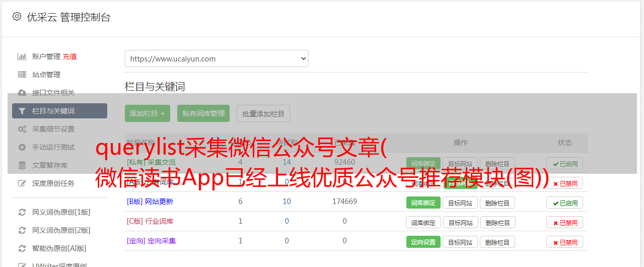Click 词库绑定 in the 行业词库 row
The height and width of the screenshot is (267, 644).
423,222
